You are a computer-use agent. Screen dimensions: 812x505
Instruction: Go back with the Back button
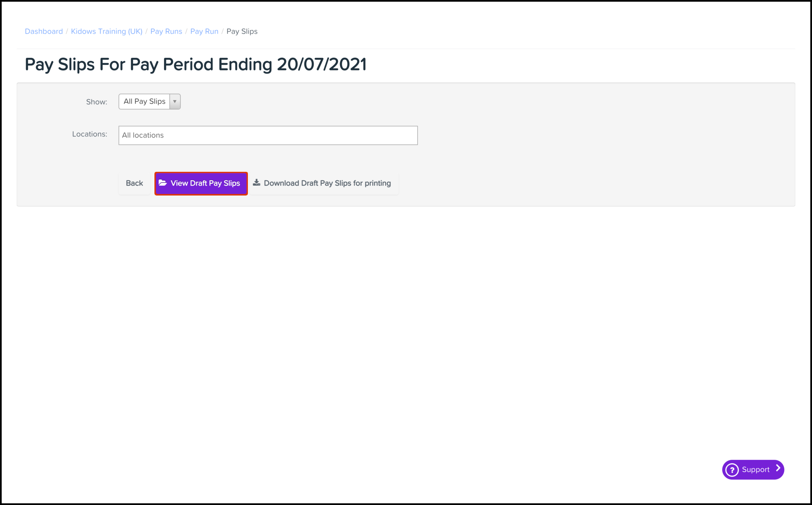[x=134, y=183]
